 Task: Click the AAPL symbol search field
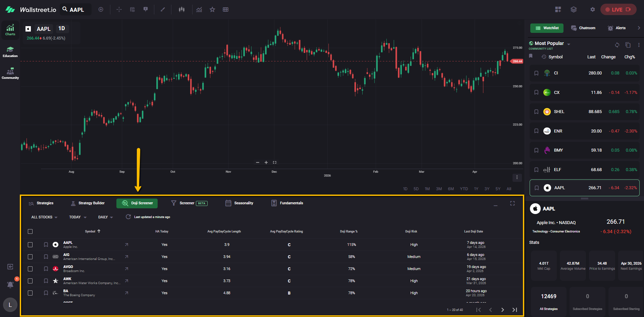pos(76,10)
